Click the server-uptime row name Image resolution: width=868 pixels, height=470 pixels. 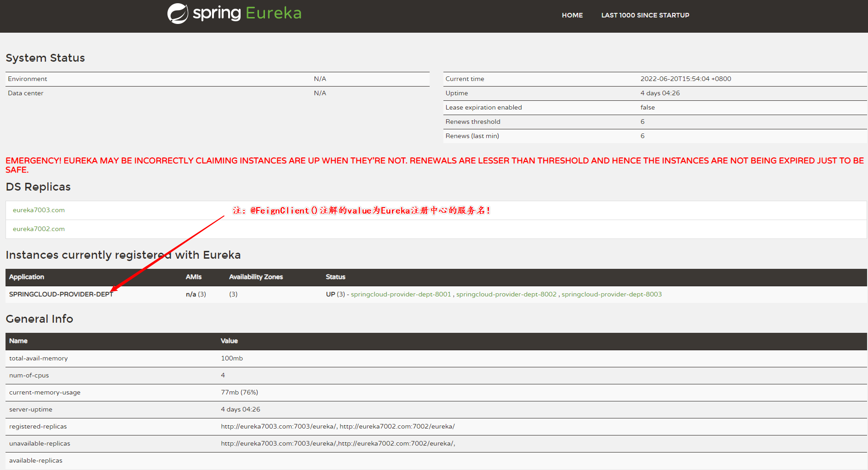click(x=31, y=409)
